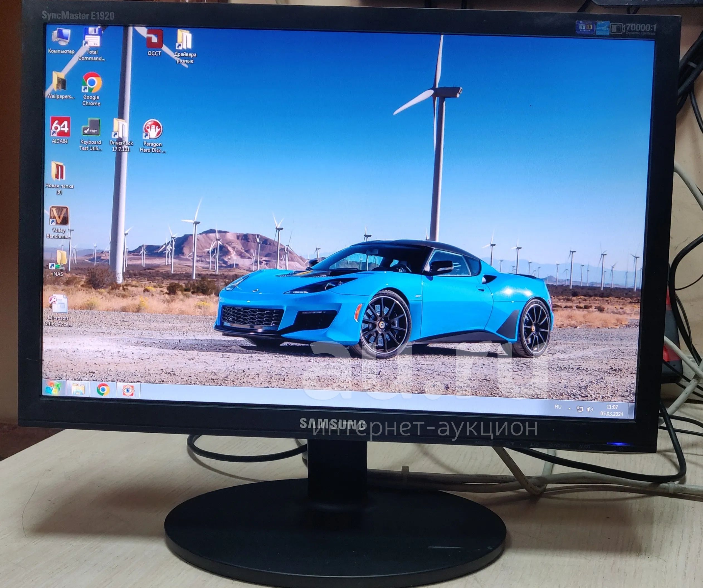
Task: Open Keyboard Test Utility shortcut
Action: pyautogui.click(x=91, y=134)
